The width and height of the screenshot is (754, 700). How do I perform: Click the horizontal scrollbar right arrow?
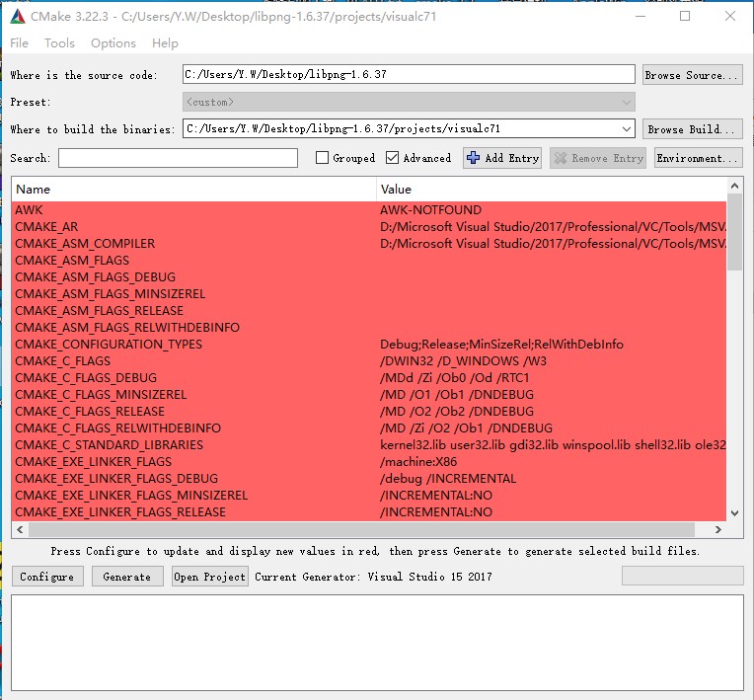717,530
